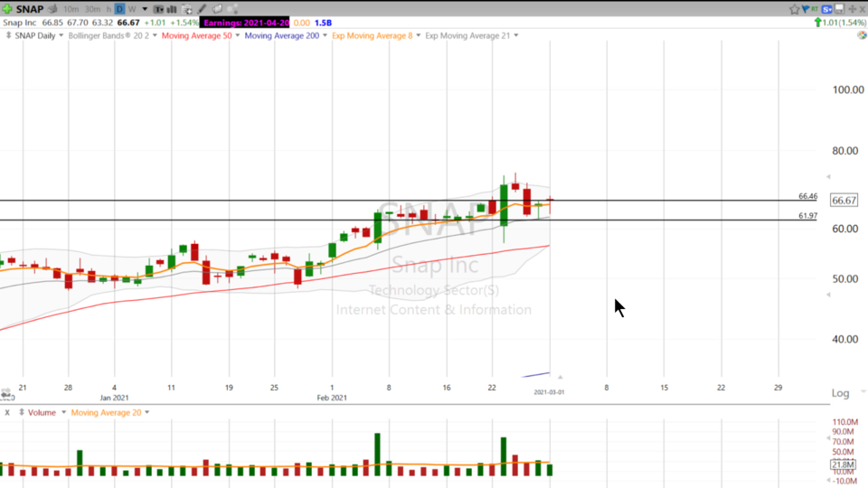Expand the Volume indicator dropdown

tap(63, 412)
